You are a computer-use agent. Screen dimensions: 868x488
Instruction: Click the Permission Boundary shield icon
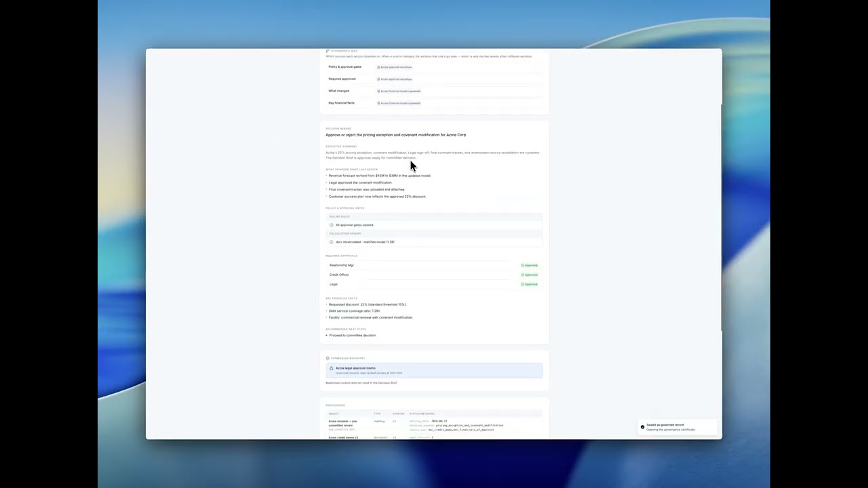pos(328,358)
